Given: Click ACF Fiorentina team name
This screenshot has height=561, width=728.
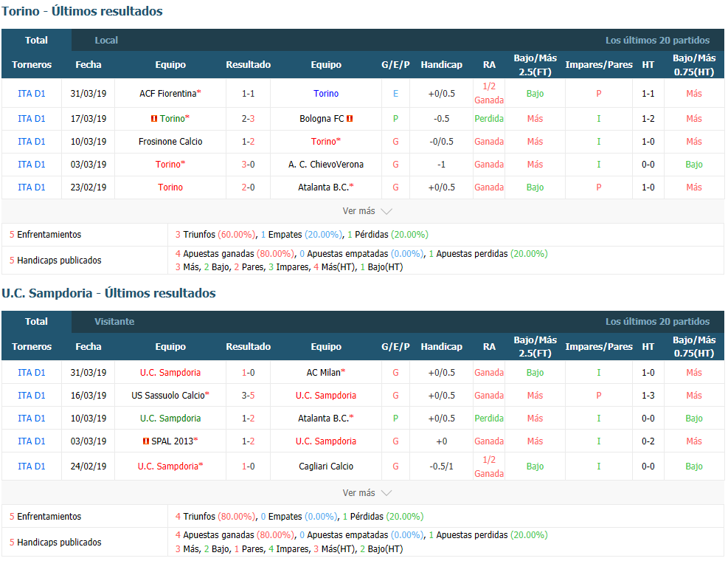Looking at the screenshot, I should click(168, 94).
